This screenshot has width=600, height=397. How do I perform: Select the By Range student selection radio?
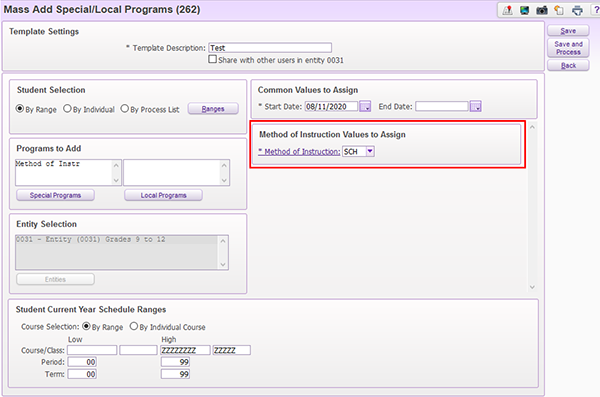point(20,109)
